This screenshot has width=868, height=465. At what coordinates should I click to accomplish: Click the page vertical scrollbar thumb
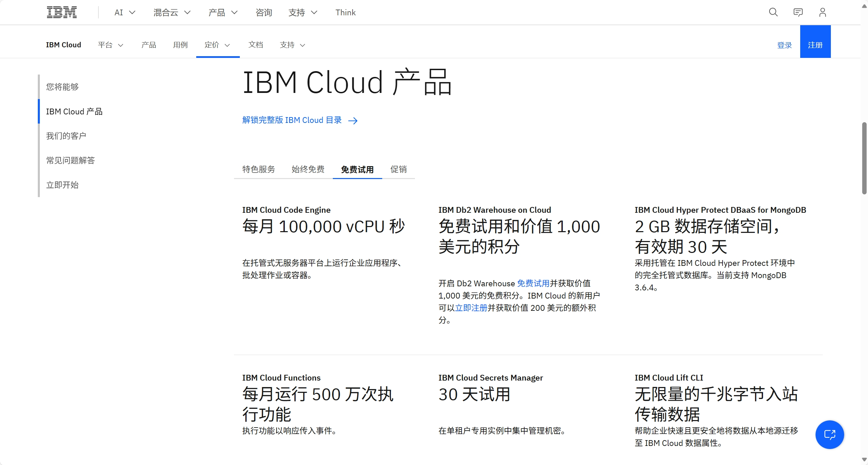pyautogui.click(x=864, y=158)
